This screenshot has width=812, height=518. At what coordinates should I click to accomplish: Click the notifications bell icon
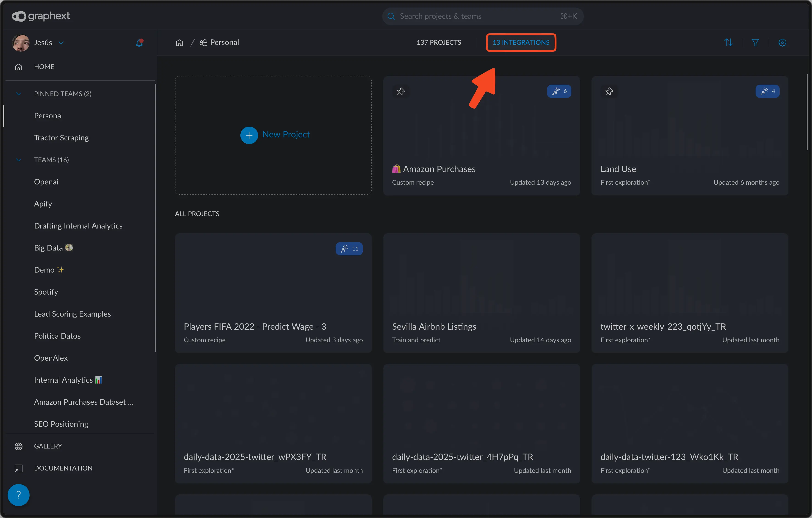pyautogui.click(x=139, y=42)
